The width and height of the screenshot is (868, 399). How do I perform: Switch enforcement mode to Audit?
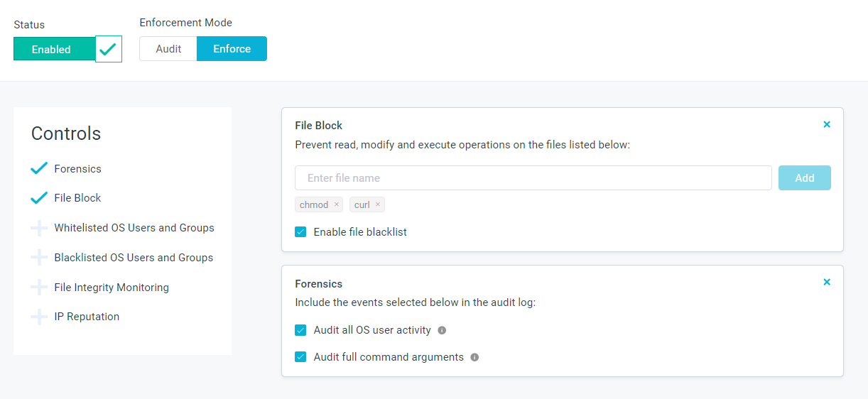pyautogui.click(x=168, y=49)
